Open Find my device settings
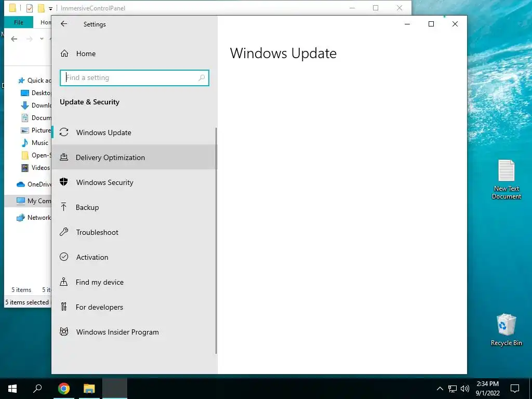 point(135,282)
